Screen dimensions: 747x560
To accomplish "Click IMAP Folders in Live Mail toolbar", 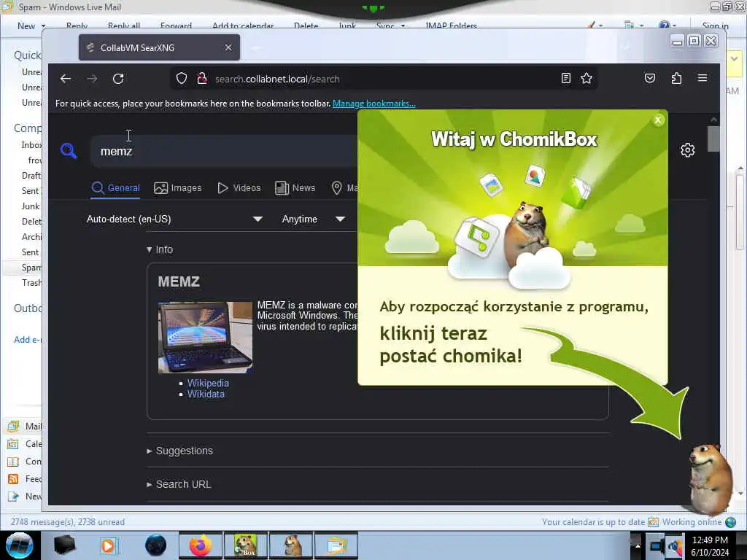I will pyautogui.click(x=451, y=26).
